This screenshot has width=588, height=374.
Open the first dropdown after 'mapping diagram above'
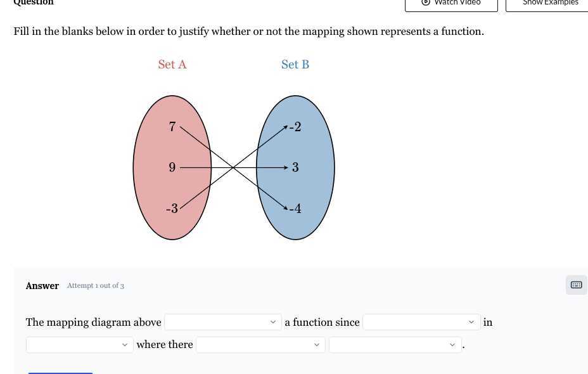click(x=222, y=322)
